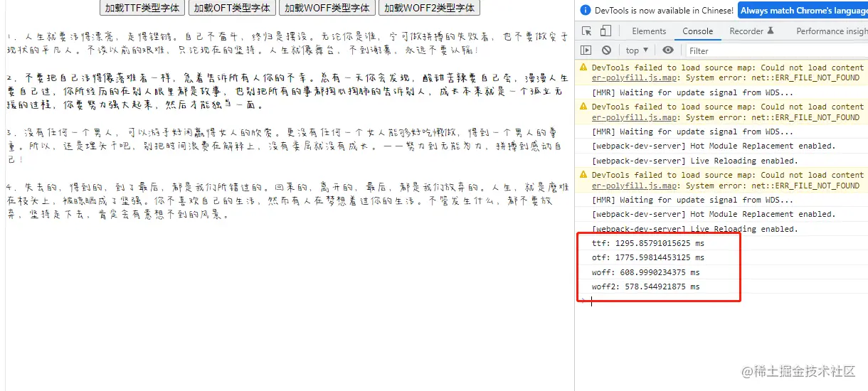The image size is (868, 391).
Task: Open the Performance insights tab
Action: click(x=832, y=31)
